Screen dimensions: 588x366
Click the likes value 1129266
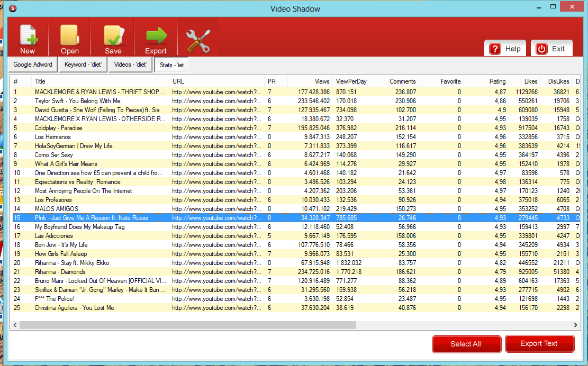tap(527, 92)
